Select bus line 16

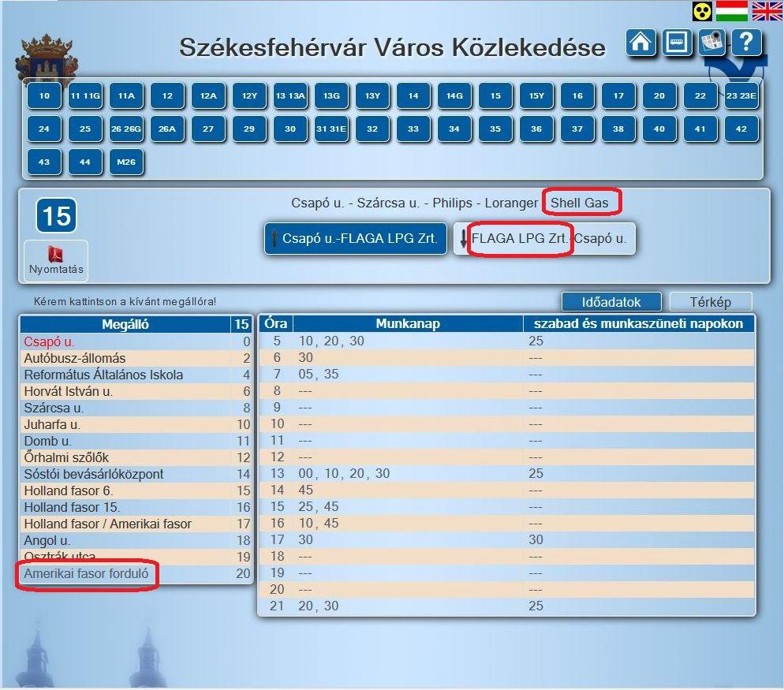[x=577, y=95]
